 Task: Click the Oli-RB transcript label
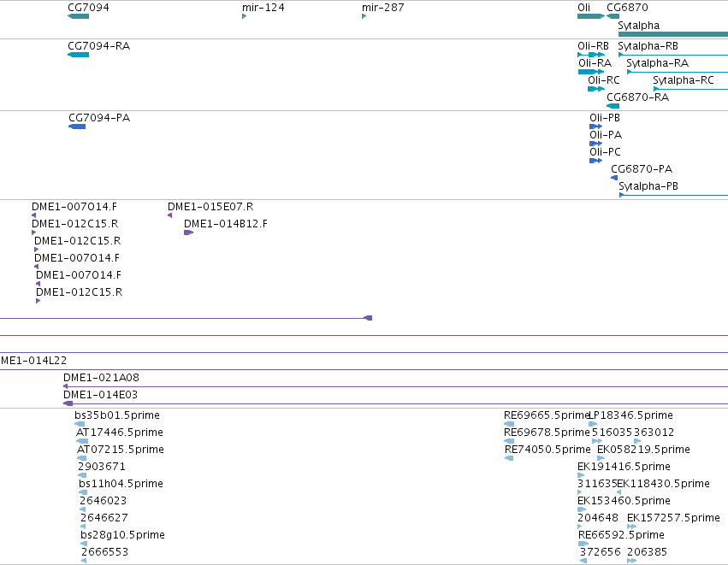pyautogui.click(x=593, y=46)
